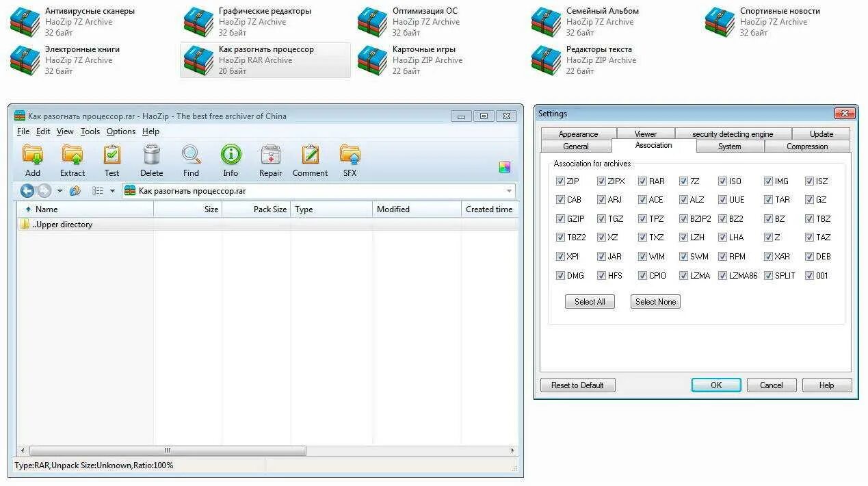This screenshot has width=868, height=486.
Task: Select Как разогнать процессор RAR file
Action: [265, 60]
